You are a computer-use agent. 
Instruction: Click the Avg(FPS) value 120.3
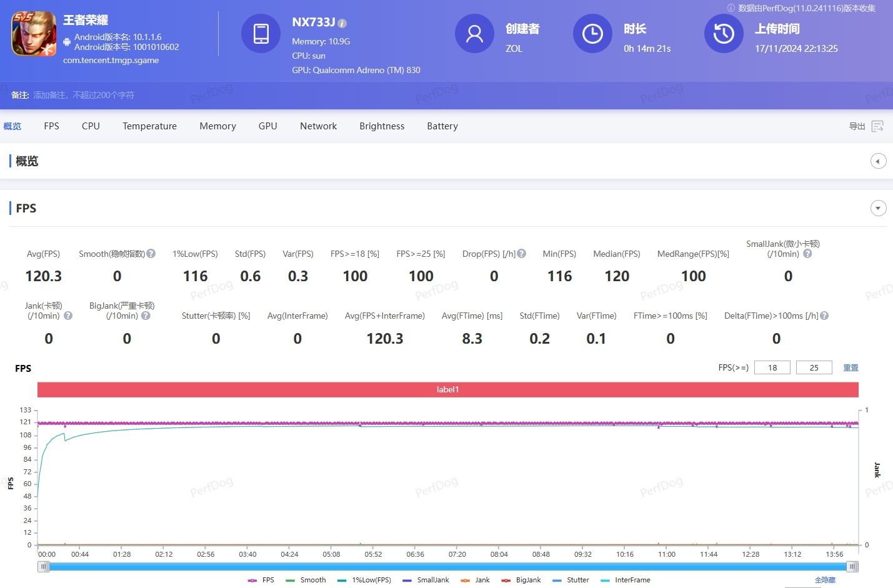click(44, 276)
